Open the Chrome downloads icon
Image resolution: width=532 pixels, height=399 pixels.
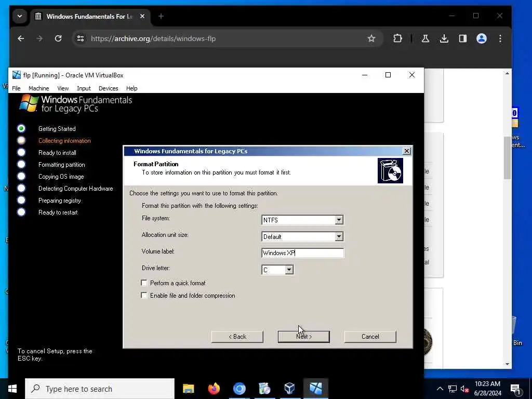[x=444, y=38]
